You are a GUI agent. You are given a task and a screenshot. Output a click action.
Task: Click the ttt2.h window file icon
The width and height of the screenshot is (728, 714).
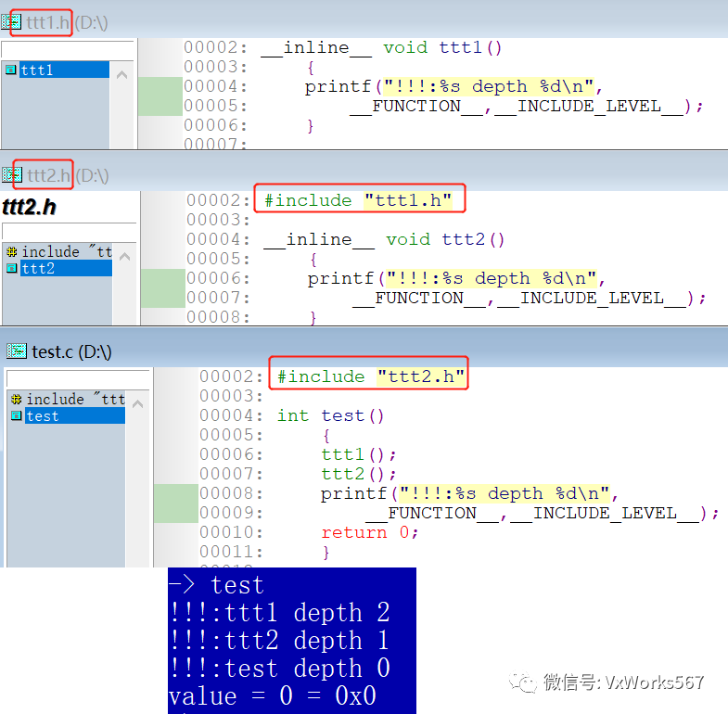[x=12, y=175]
